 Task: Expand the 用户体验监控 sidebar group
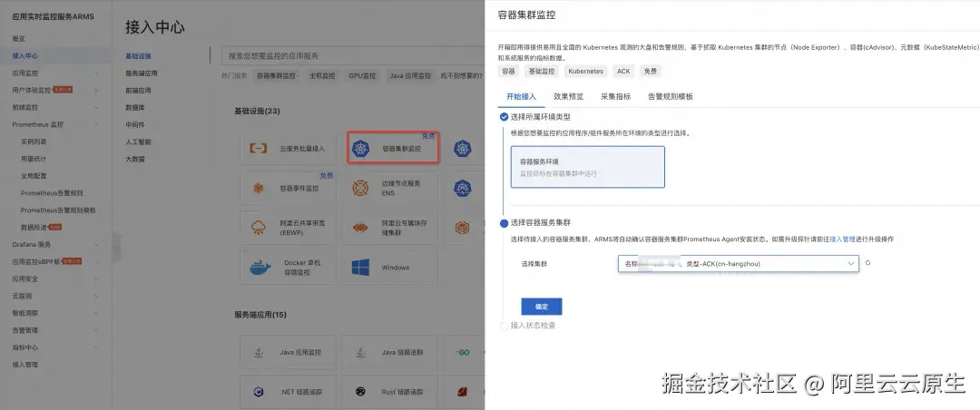(x=96, y=90)
